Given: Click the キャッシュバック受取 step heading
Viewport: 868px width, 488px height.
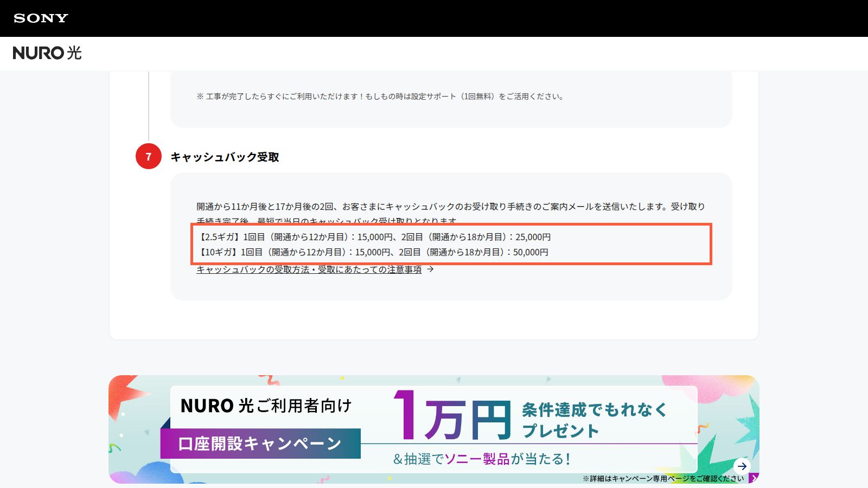Looking at the screenshot, I should coord(225,157).
